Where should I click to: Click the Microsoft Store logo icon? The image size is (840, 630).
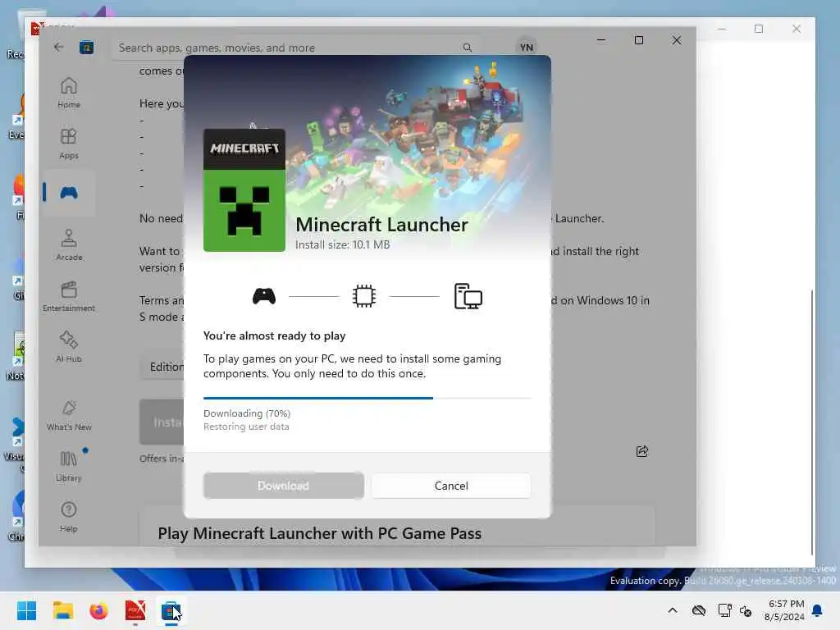(86, 48)
